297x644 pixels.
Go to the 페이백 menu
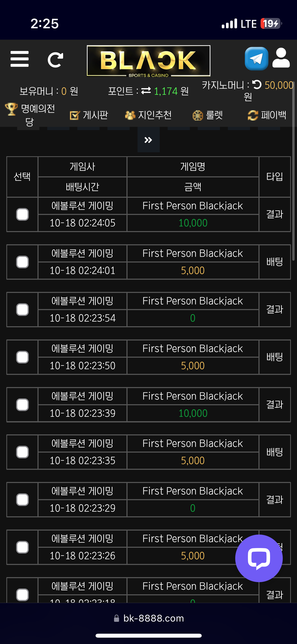267,115
